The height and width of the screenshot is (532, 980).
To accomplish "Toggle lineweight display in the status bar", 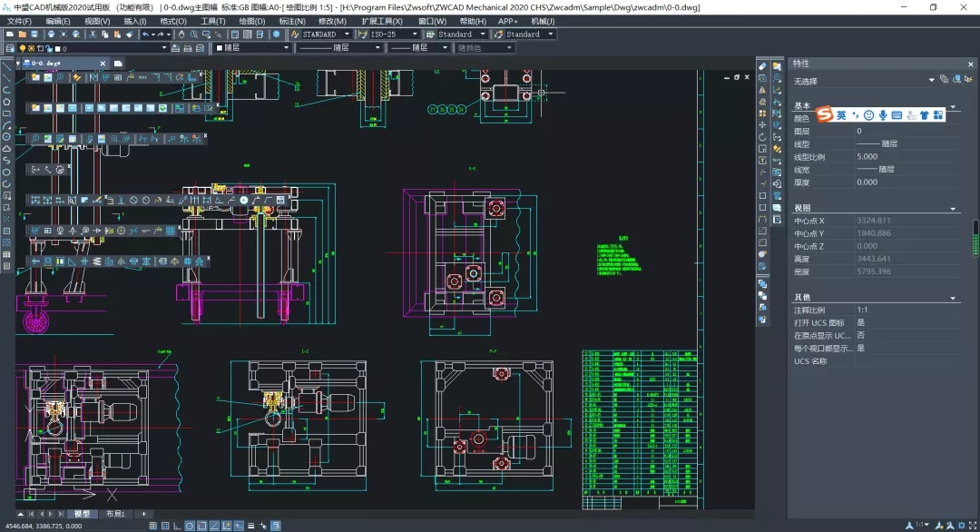I will click(250, 526).
